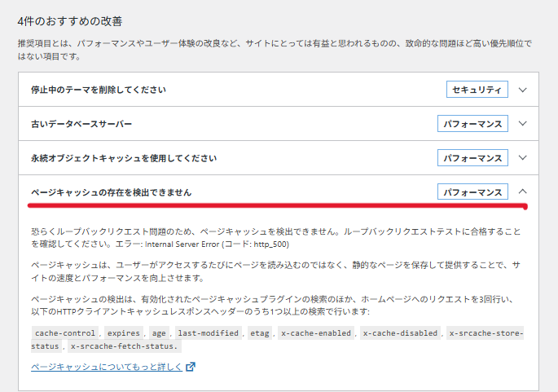Click the external link icon beside ページキャッシュ link

coord(191,367)
